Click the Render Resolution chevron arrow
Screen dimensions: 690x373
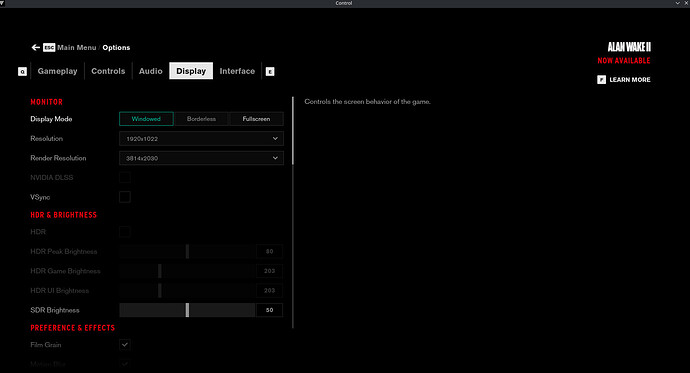[275, 158]
